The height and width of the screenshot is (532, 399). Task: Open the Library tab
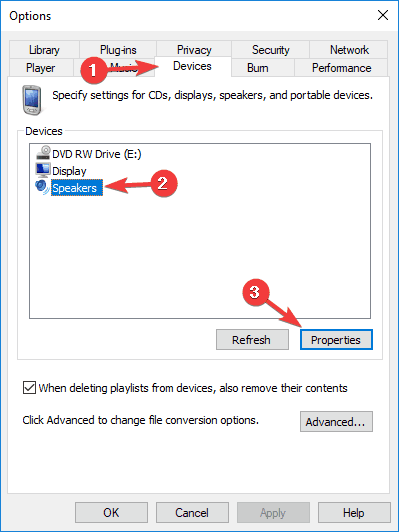coord(44,50)
